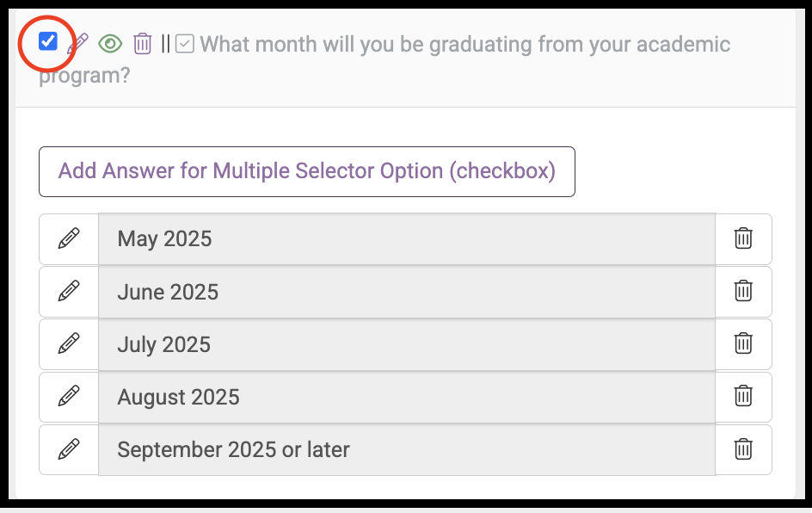Edit the July 2025 answer pencil
This screenshot has width=812, height=513.
tap(69, 344)
